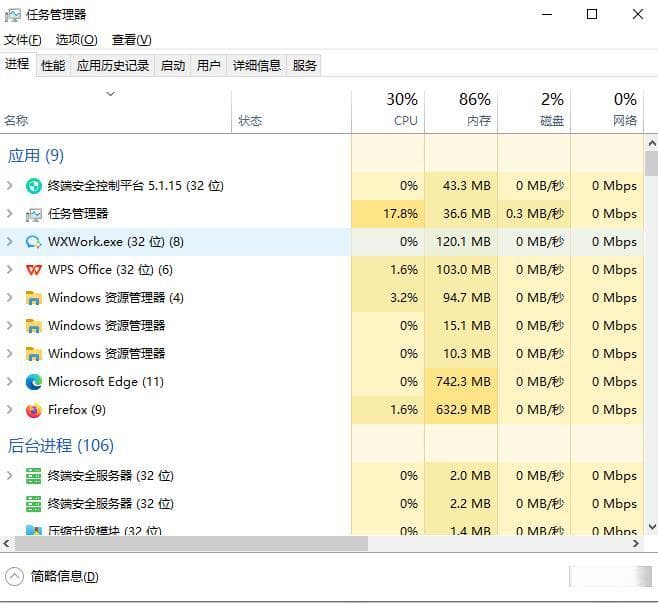
Task: Expand the WPS Office (32 位) group
Action: (10, 269)
